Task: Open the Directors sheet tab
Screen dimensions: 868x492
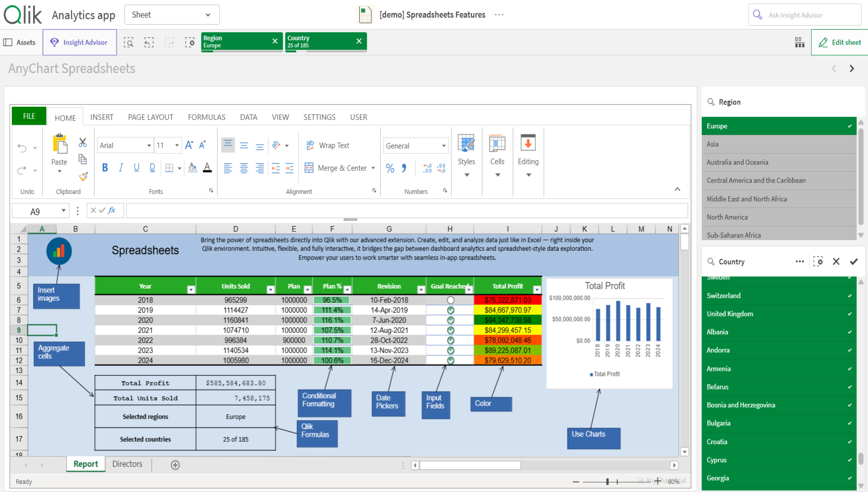Action: pos(127,464)
